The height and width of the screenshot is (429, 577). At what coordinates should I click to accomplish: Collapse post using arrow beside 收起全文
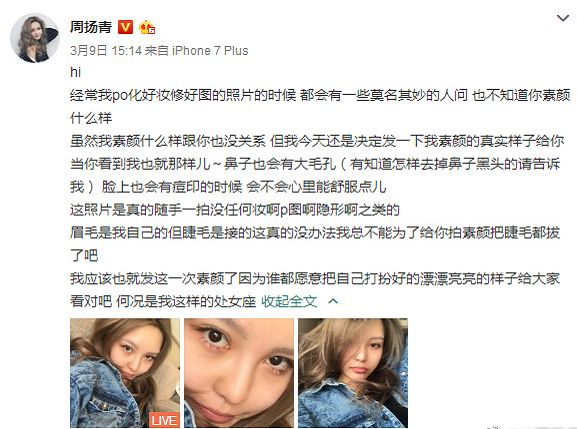[333, 301]
